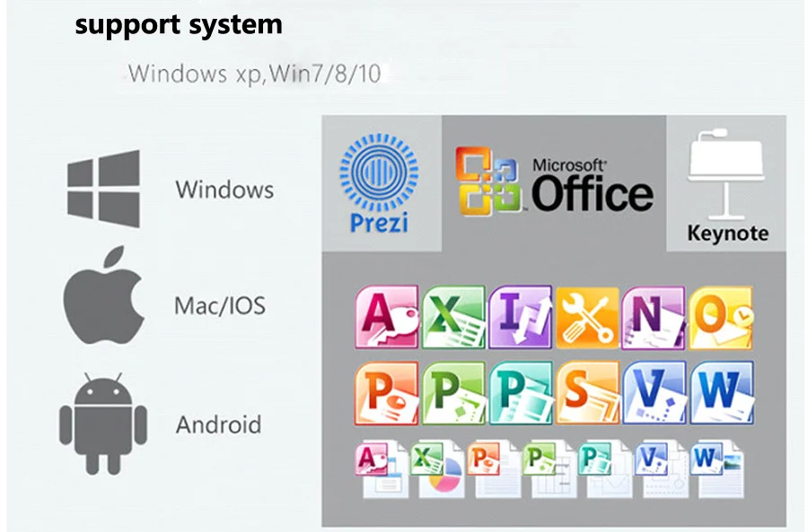This screenshot has width=808, height=532.
Task: Click the 'Keynote' text label
Action: 727,233
